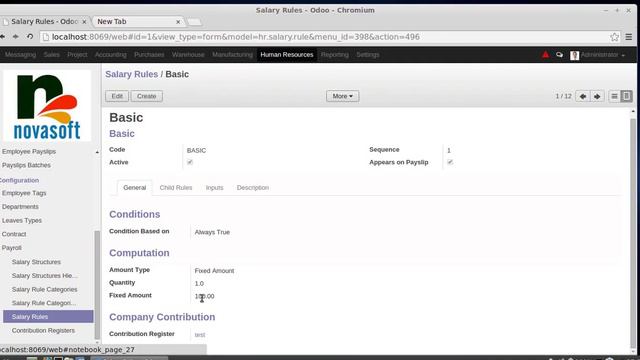The image size is (640, 360).
Task: Click the Create button
Action: 147,96
